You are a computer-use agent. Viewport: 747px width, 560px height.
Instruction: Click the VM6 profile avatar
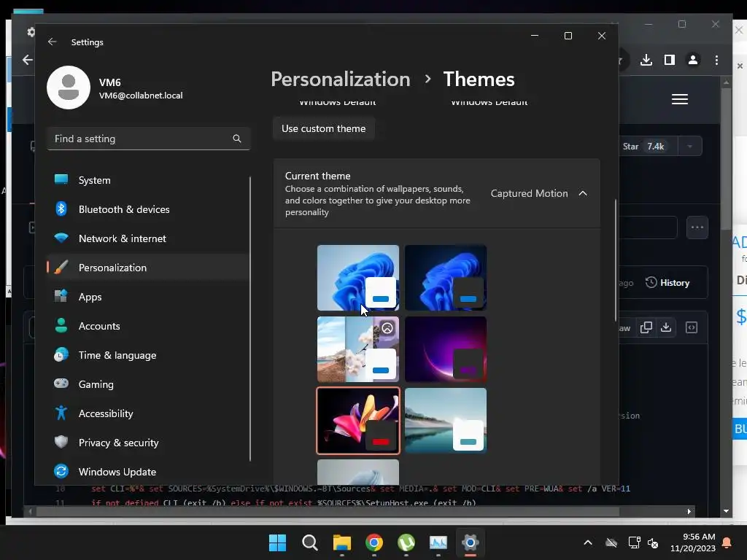[x=69, y=87]
